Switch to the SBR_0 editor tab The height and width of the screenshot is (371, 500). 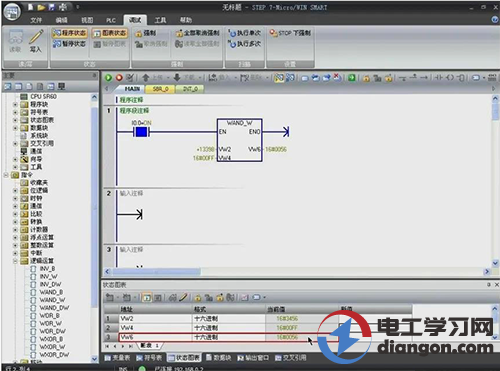click(161, 89)
